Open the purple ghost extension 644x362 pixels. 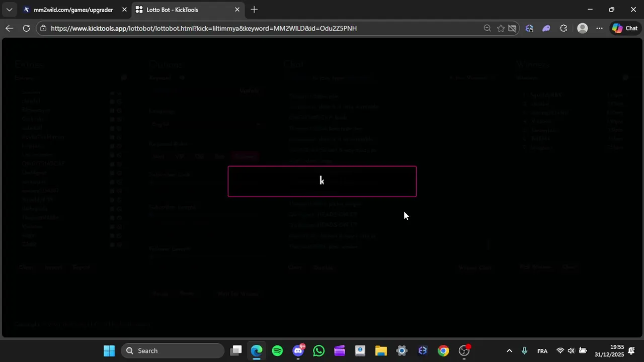pos(546,29)
